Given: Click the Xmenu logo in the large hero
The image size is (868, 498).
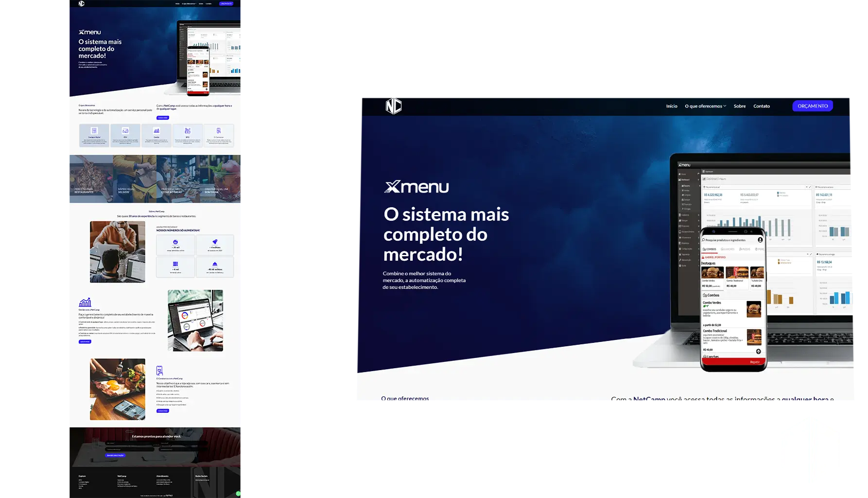Looking at the screenshot, I should (x=417, y=187).
